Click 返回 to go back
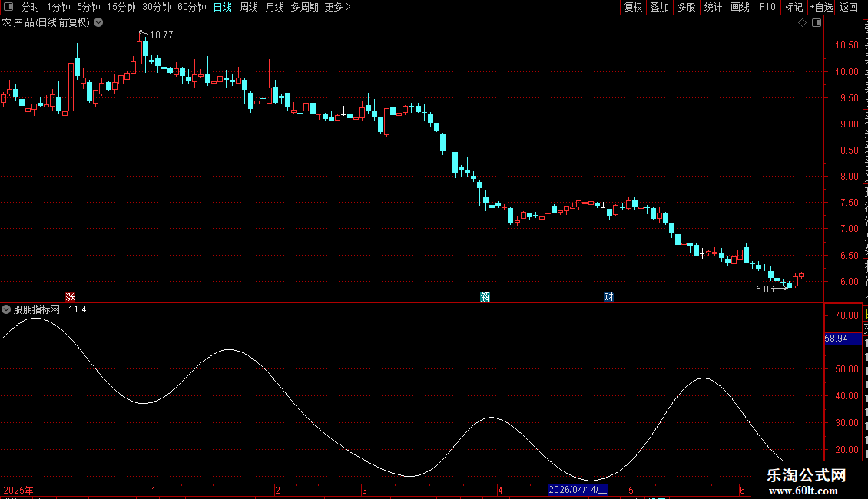Screen dimensions: 868x499 [x=849, y=7]
